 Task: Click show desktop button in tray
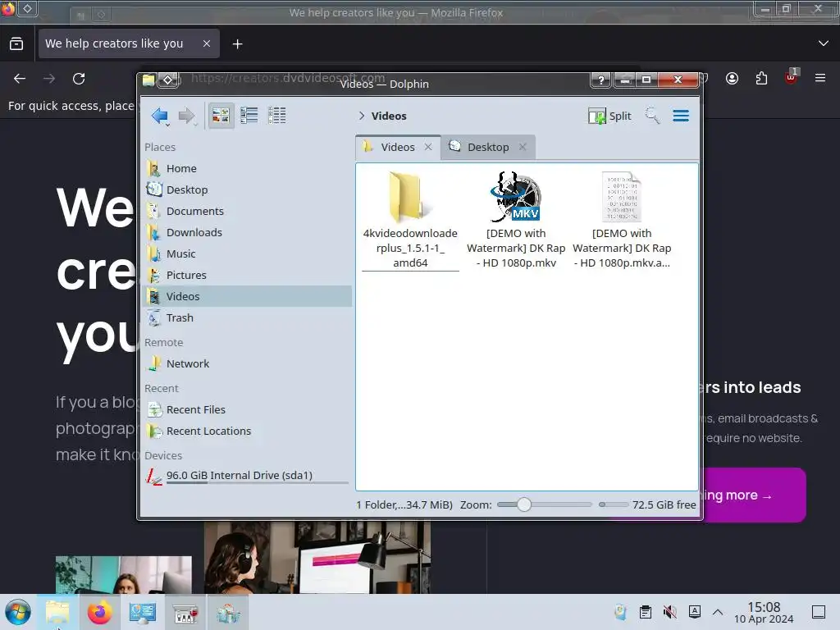819,612
